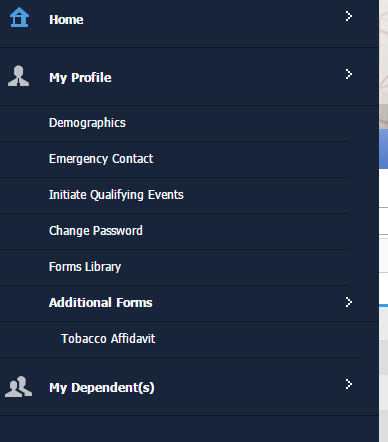Click the blue panel beside the menu
388x442 pixels.
(x=384, y=149)
